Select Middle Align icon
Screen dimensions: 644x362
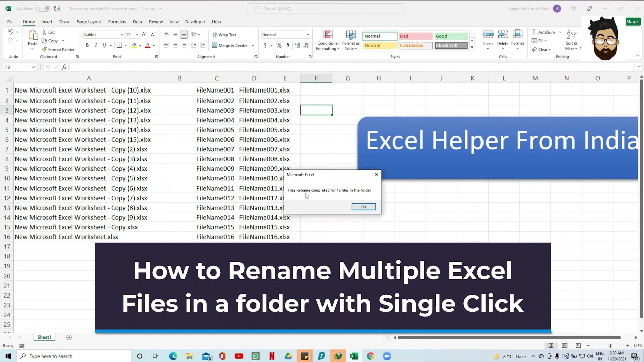(175, 34)
